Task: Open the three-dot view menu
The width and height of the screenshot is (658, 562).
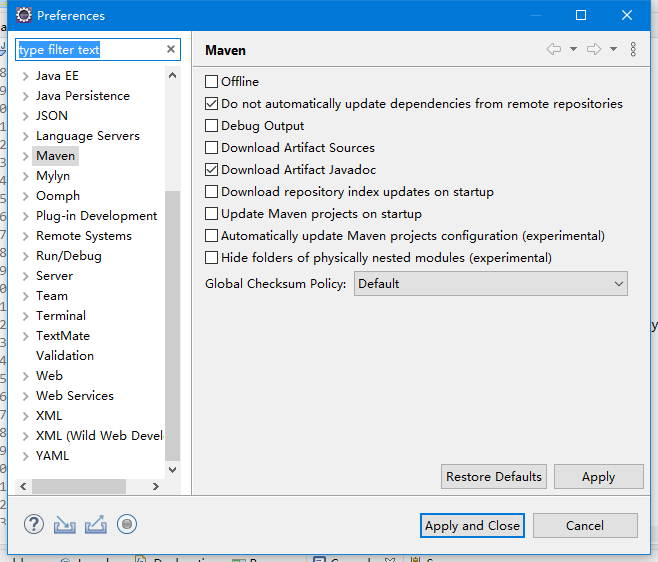Action: [x=633, y=49]
